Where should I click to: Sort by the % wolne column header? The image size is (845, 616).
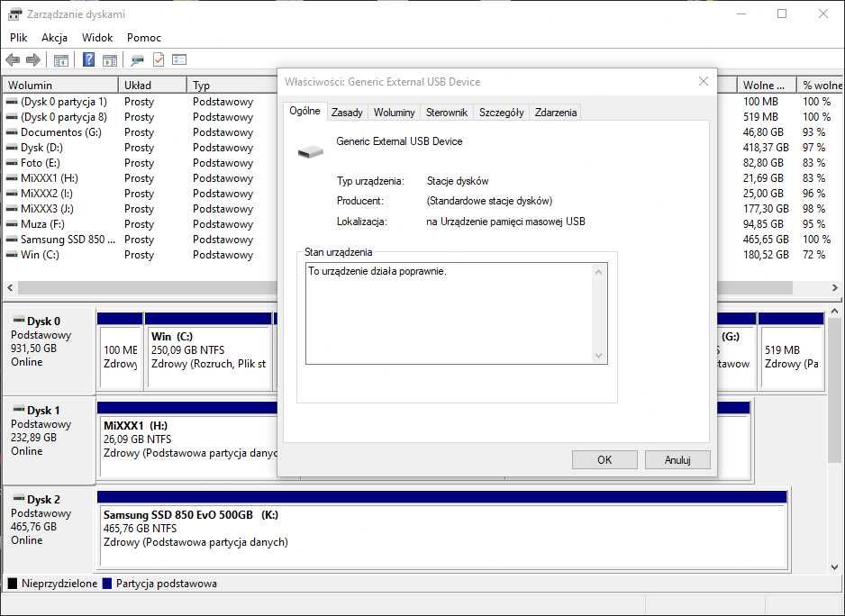(822, 86)
